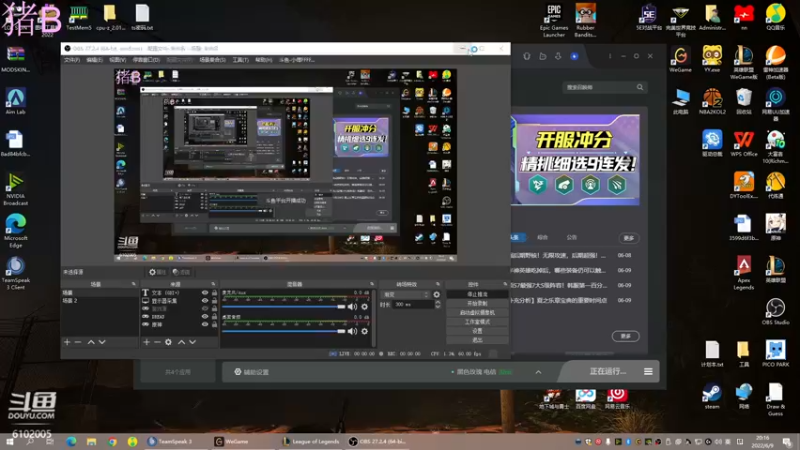Expand the chevron beside the network status in WeGame
Viewport: 800px width, 450px height.
tap(538, 372)
